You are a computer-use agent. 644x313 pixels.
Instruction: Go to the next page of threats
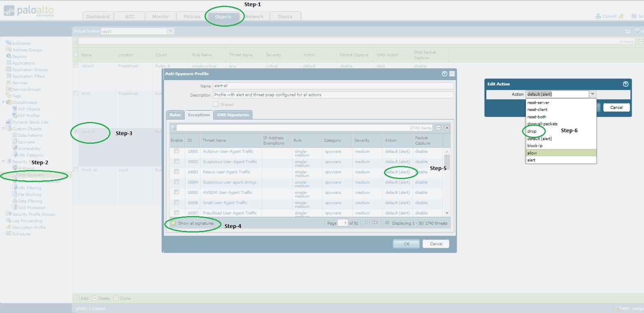point(366,223)
